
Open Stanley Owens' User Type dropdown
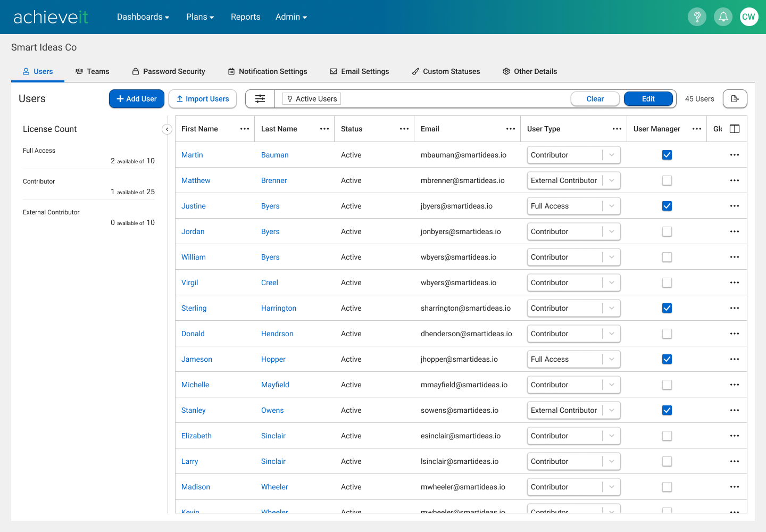(574, 410)
